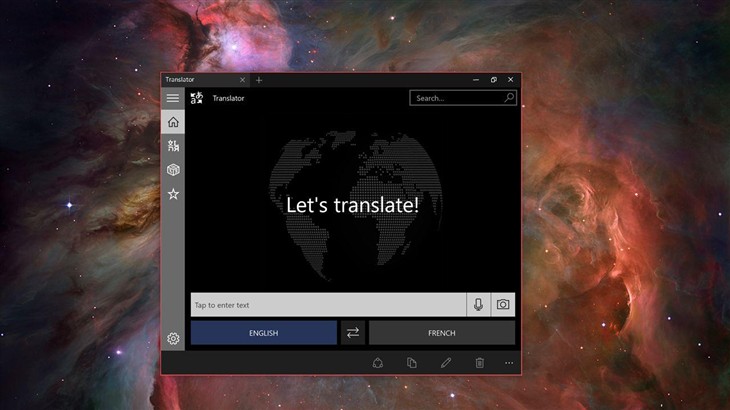
Task: Open camera translation with camera icon
Action: tap(503, 305)
